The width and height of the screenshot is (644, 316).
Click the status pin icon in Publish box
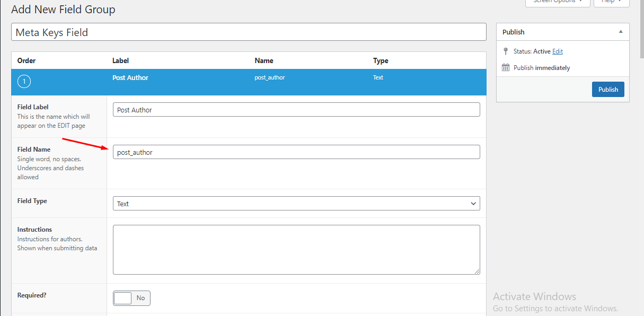coord(506,51)
